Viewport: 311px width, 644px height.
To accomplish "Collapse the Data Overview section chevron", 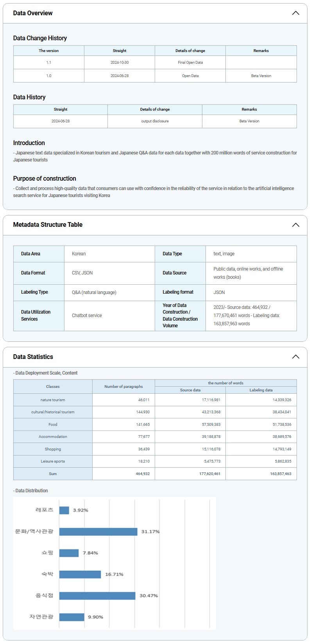I will [295, 13].
